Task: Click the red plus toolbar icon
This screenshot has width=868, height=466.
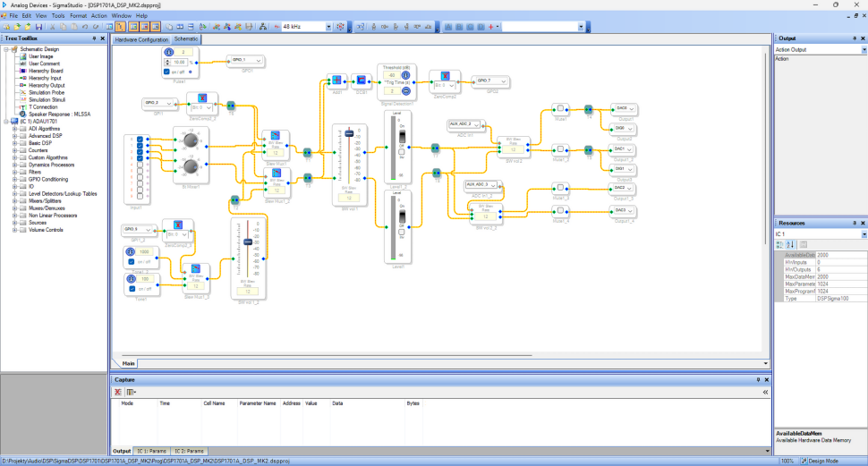Action: [491, 27]
